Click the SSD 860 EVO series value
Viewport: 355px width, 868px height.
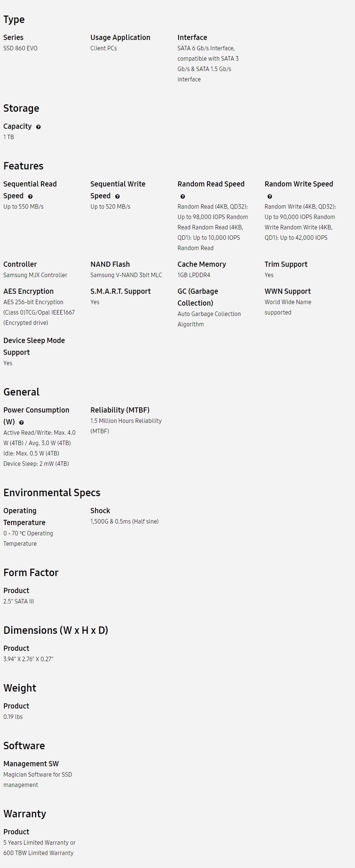point(20,48)
